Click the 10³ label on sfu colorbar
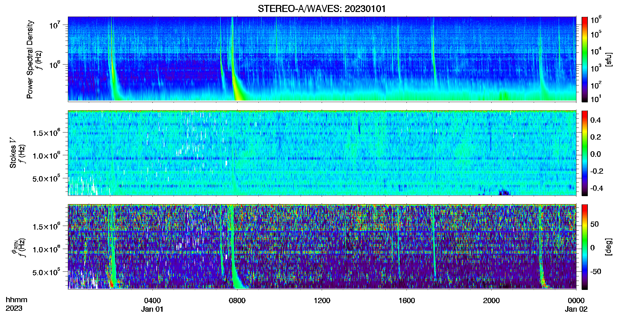This screenshot has width=644, height=332. coord(596,68)
